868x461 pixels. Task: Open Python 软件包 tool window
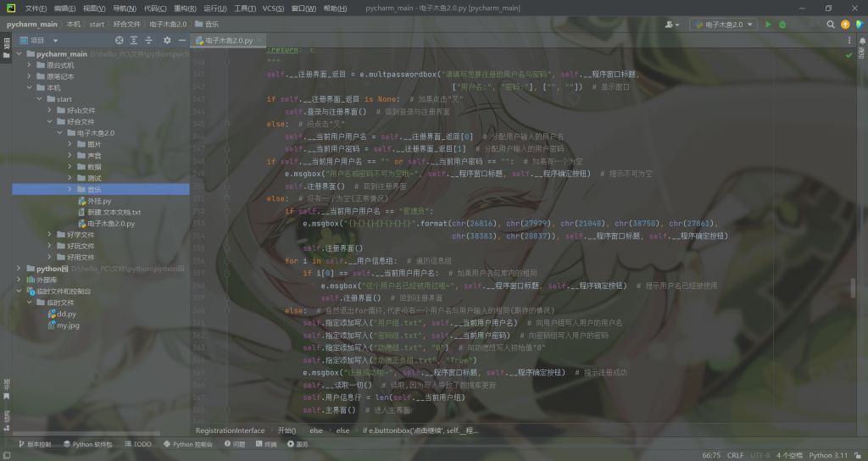87,444
